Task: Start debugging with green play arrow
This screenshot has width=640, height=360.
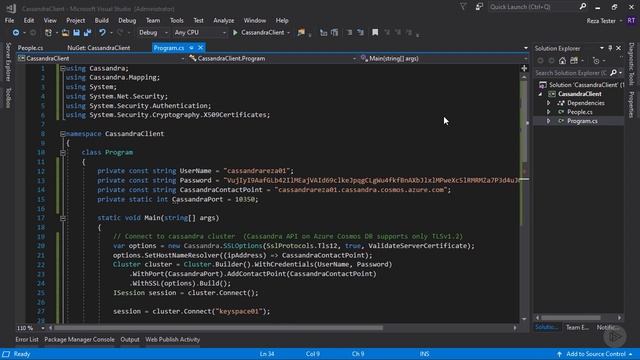Action: tap(235, 33)
